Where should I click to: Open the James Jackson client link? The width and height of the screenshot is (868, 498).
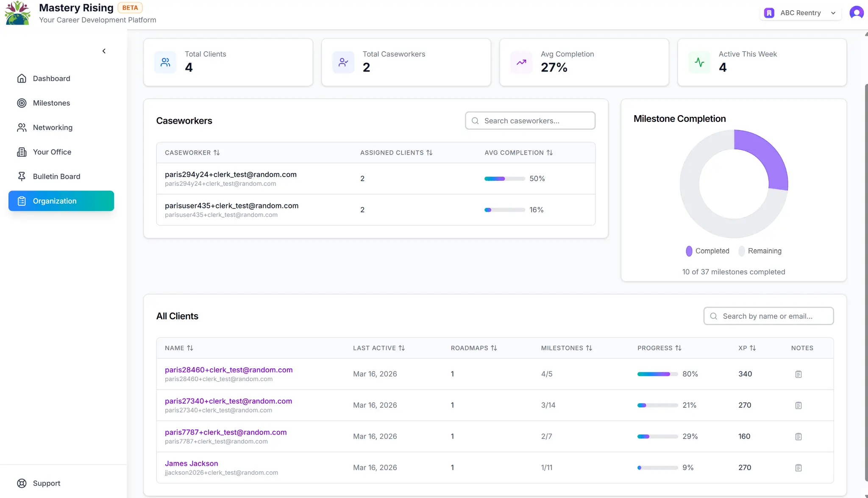pos(192,463)
